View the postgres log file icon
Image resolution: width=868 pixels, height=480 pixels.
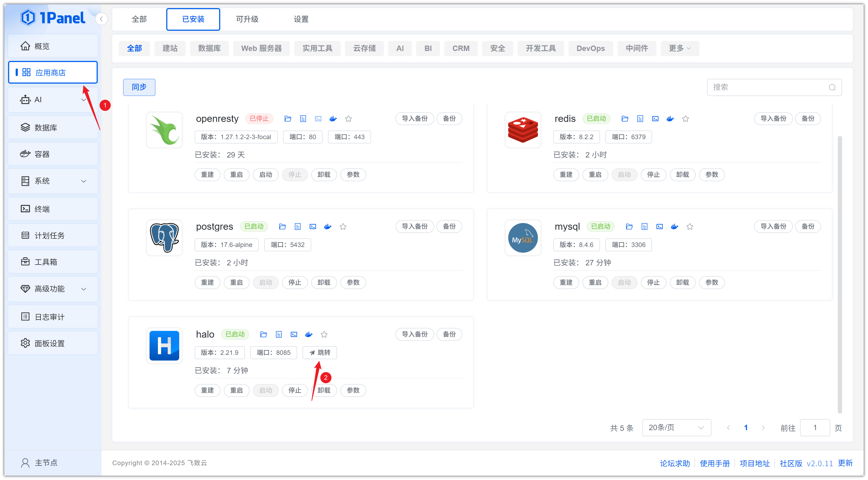(297, 227)
